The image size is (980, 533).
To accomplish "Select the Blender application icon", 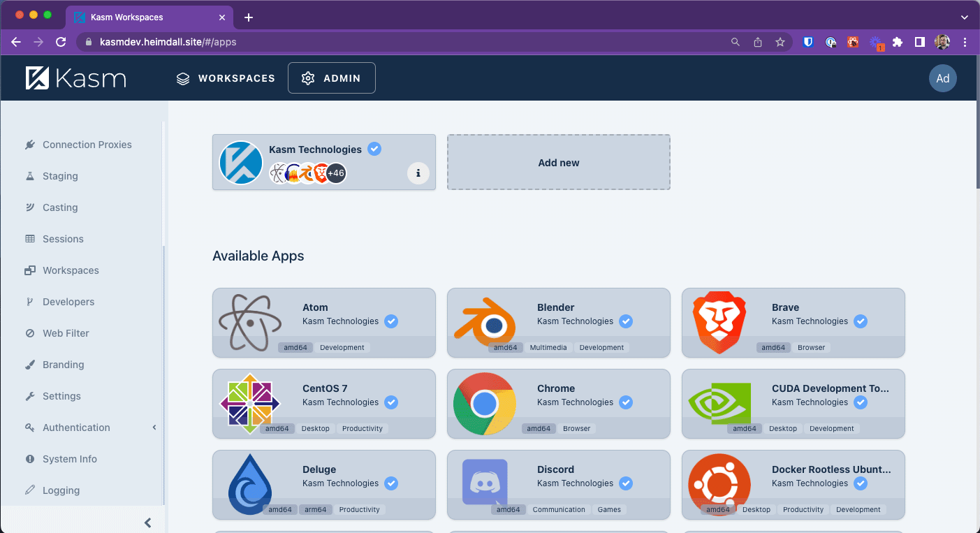I will click(484, 323).
